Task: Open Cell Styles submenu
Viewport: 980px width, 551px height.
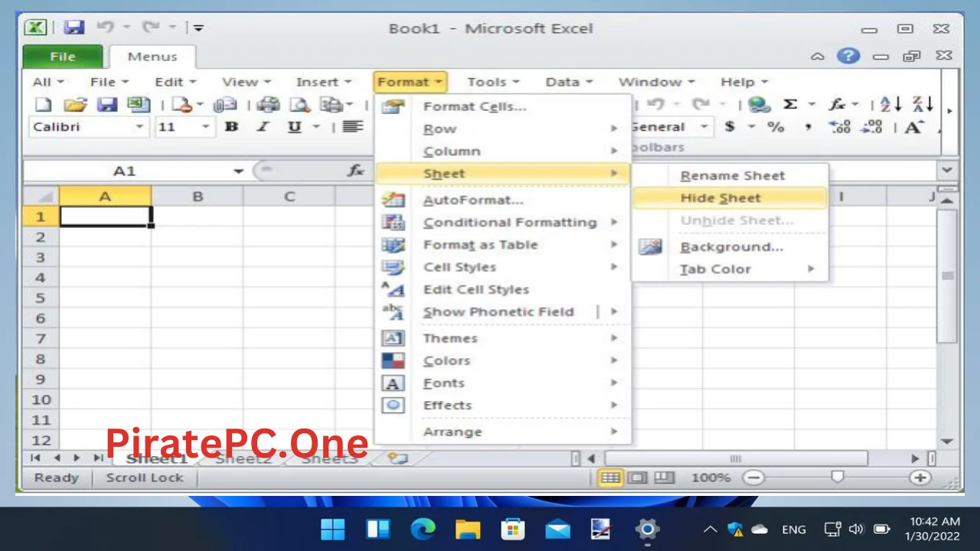Action: 503,267
